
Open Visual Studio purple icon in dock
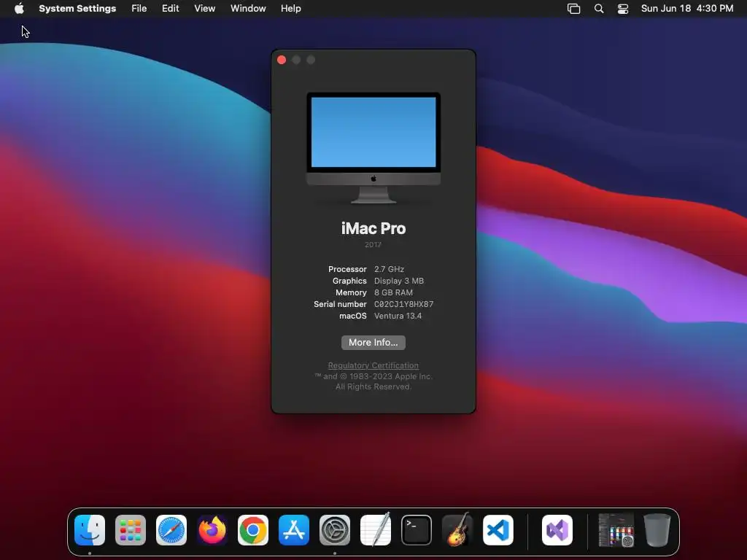[x=557, y=530]
